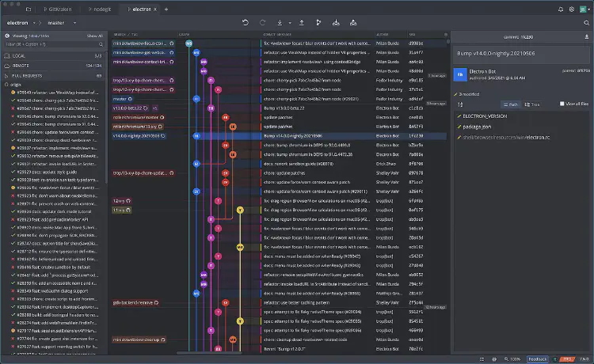Click the Branch icon in the toolbar

(x=318, y=23)
